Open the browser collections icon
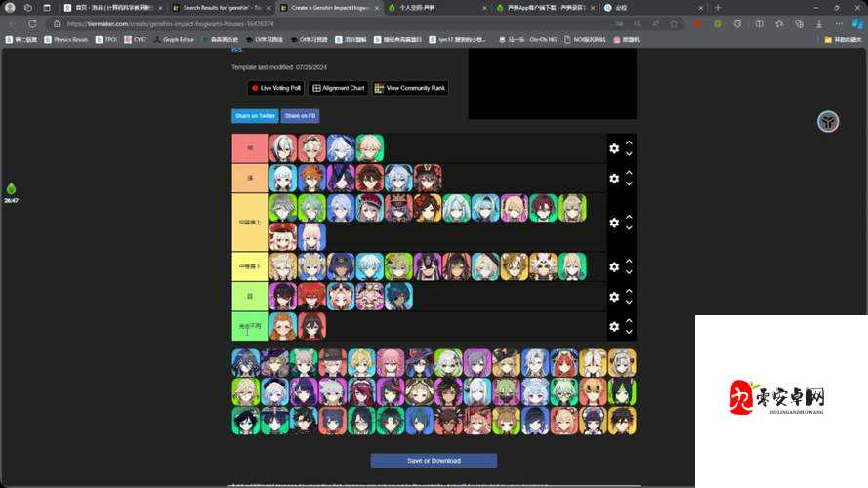868x488 pixels. (799, 23)
